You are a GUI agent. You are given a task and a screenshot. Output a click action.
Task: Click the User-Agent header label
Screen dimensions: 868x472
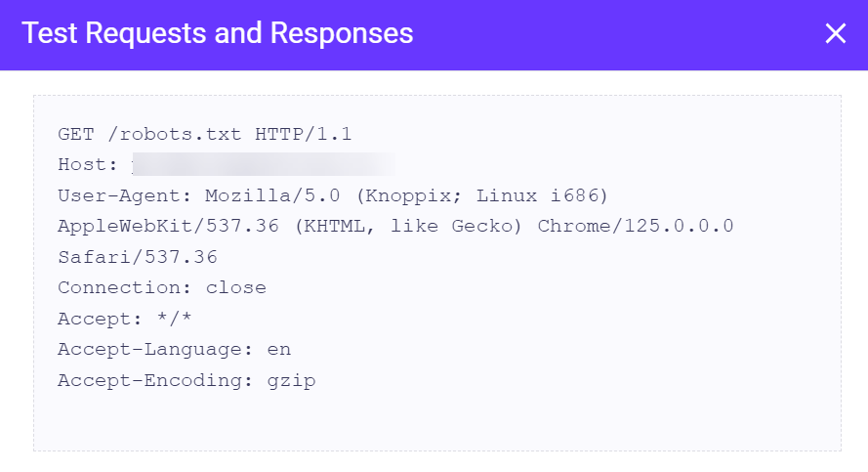point(125,195)
